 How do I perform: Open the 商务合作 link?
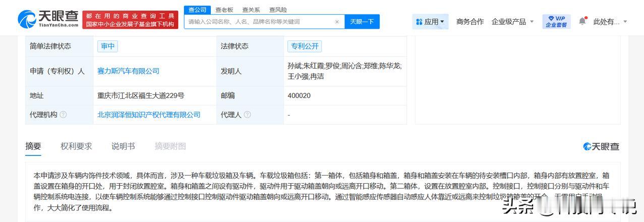pyautogui.click(x=470, y=22)
